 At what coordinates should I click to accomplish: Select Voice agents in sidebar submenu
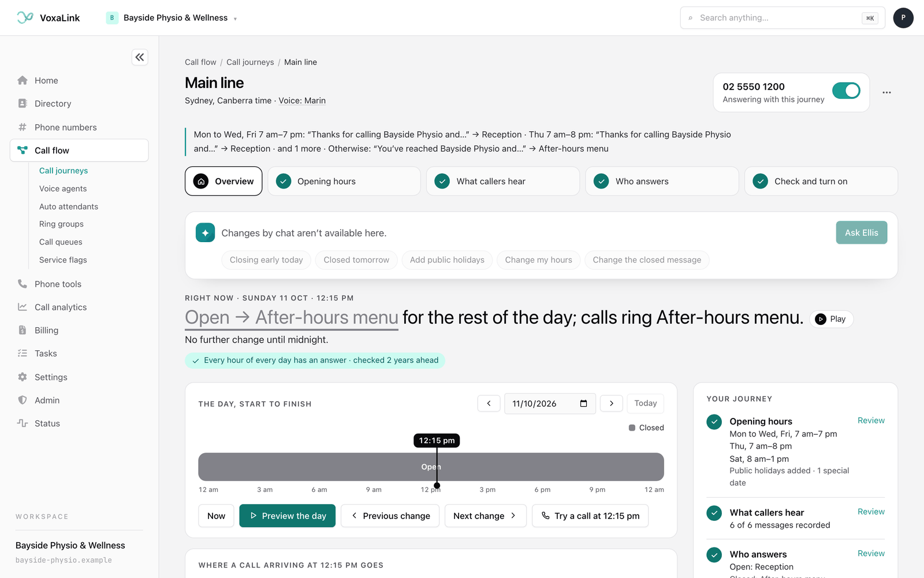coord(63,188)
